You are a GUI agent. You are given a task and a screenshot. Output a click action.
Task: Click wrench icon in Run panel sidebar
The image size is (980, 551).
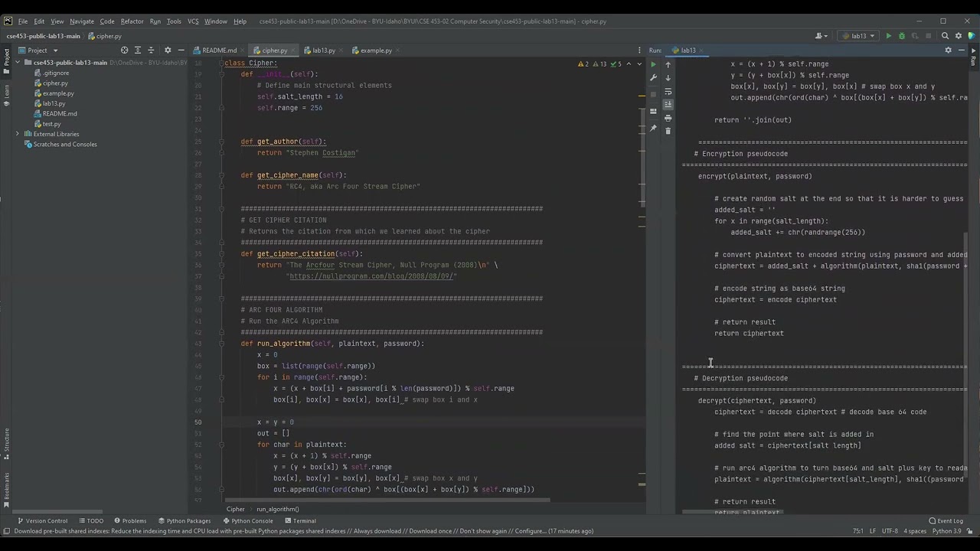653,77
